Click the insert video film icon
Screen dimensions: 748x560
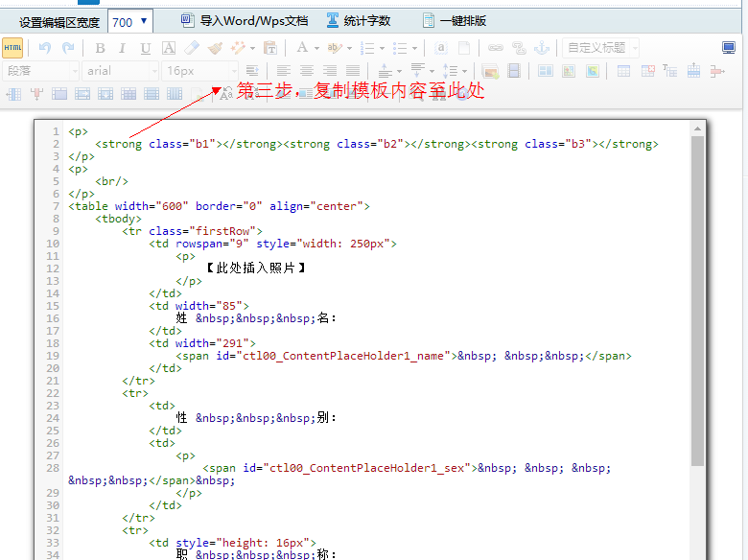click(514, 71)
